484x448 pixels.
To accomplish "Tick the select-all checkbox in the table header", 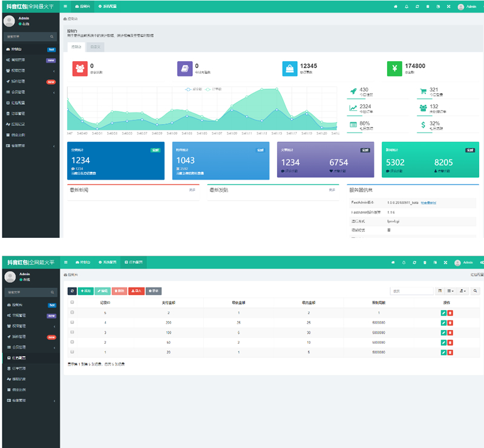I will (x=72, y=302).
